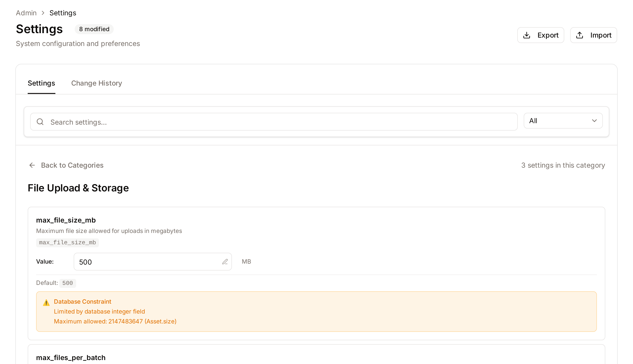Screen dimensions: 633x364
Task: Click the breadcrumb chevron separator
Action: pyautogui.click(x=43, y=13)
